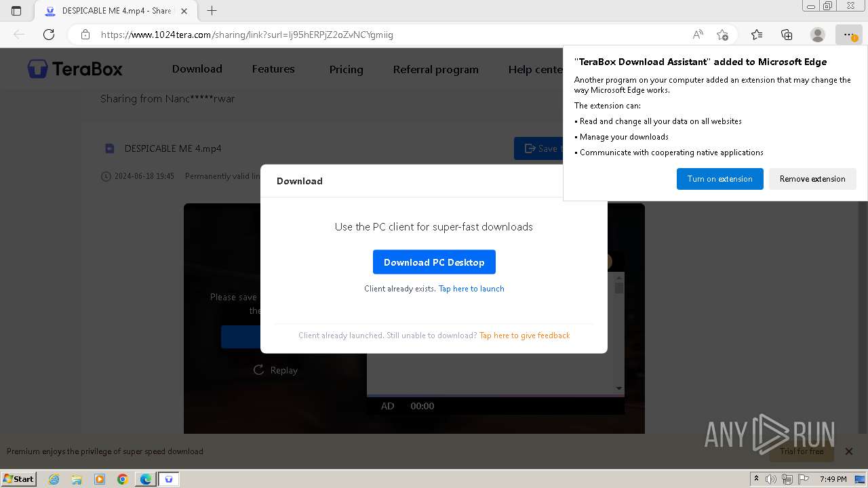Click the browser back arrow
868x488 pixels.
coord(19,35)
